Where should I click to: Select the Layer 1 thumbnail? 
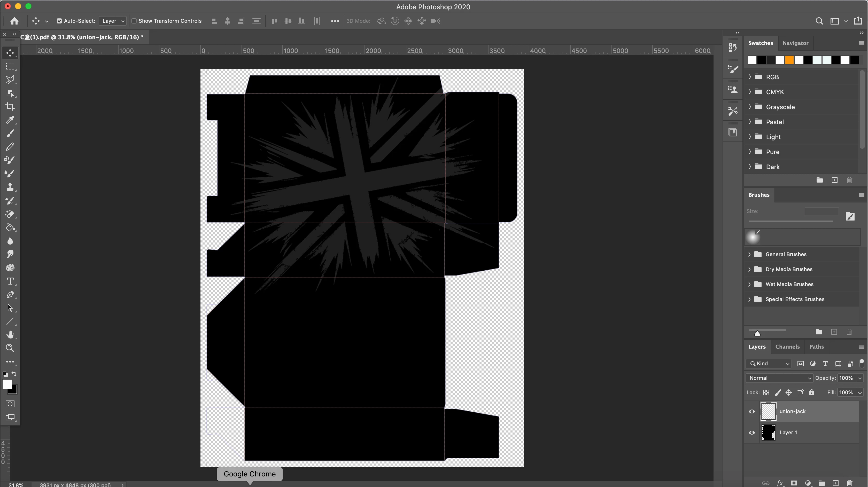[768, 433]
